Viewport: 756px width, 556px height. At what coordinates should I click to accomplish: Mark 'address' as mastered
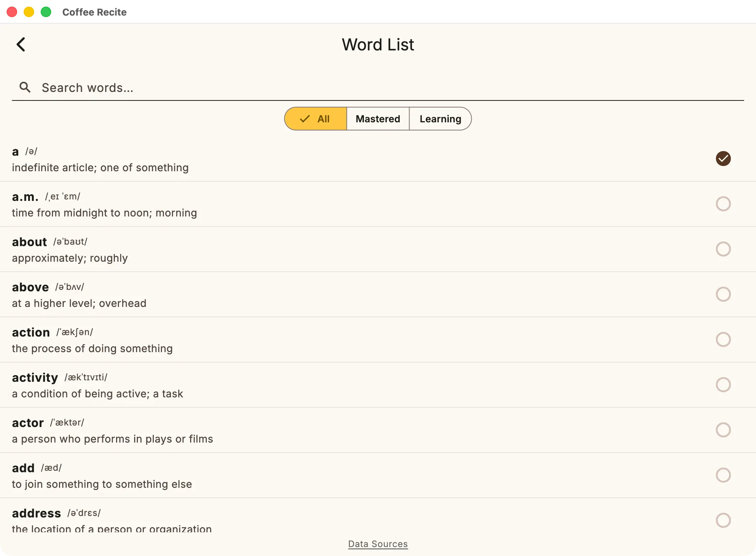[x=723, y=520]
